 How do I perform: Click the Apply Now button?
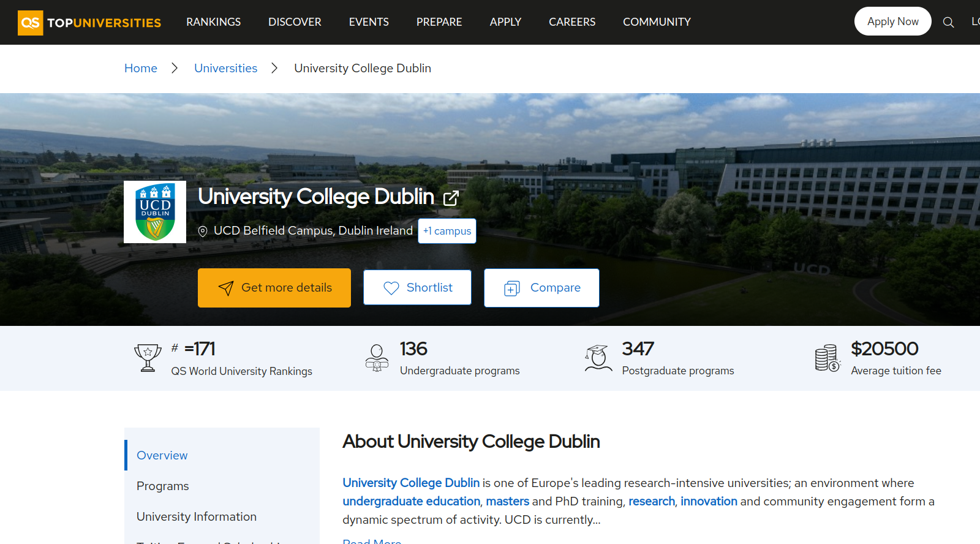pyautogui.click(x=892, y=21)
